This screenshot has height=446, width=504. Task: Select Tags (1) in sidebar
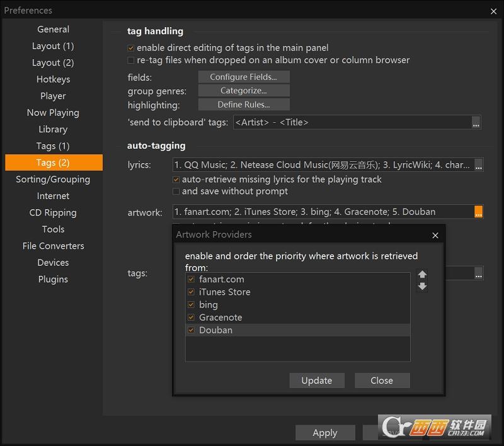tap(54, 146)
